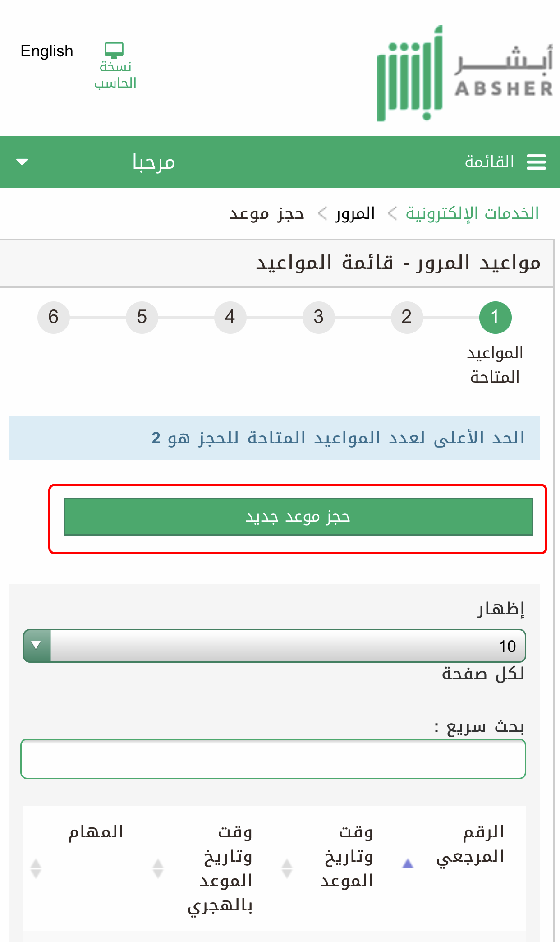Switch language to English

tap(47, 51)
